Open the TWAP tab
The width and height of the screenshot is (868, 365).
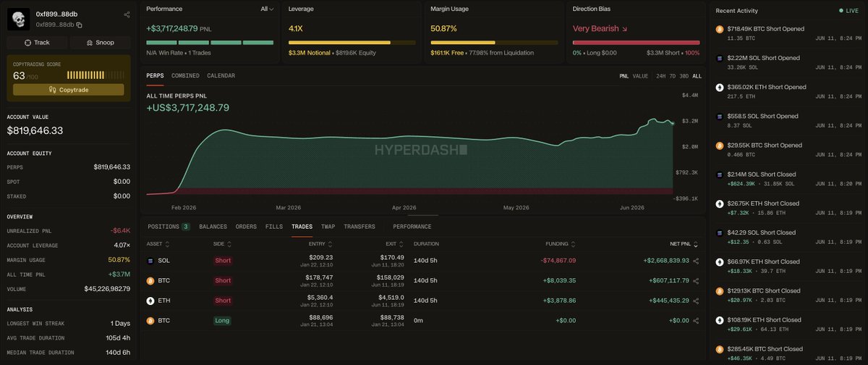point(328,227)
